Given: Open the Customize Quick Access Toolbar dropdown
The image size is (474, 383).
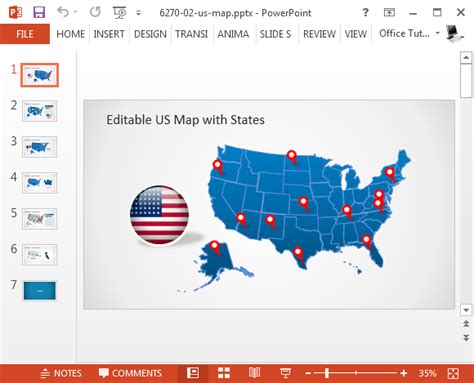Looking at the screenshot, I should click(x=138, y=13).
